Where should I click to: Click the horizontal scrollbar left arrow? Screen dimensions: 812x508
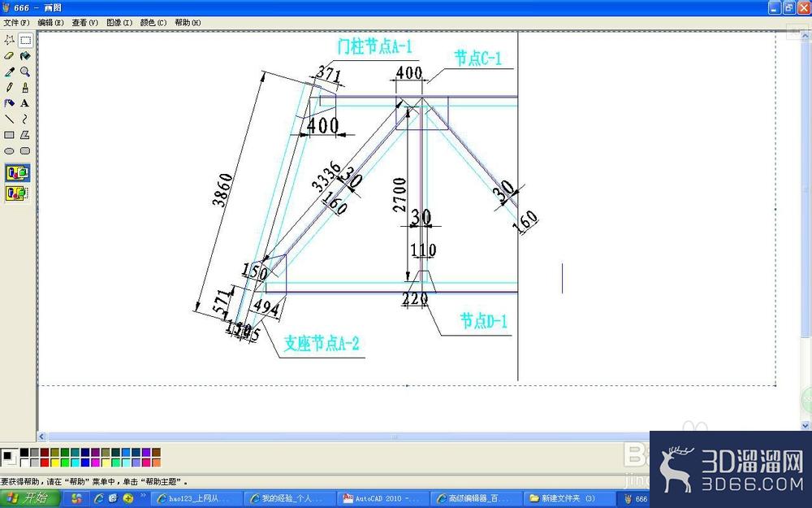coord(42,437)
